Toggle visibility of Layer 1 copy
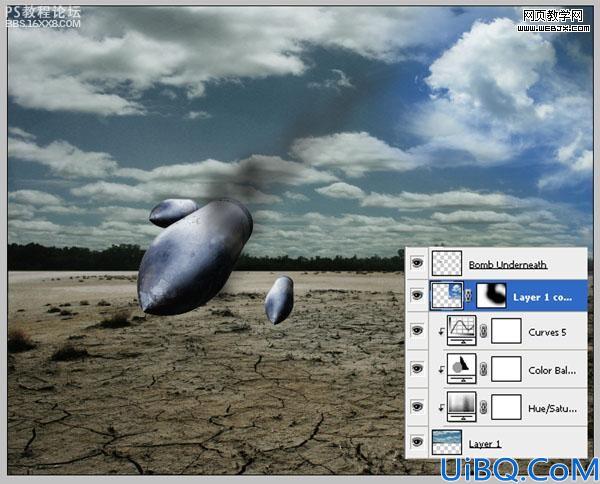Viewport: 600px width, 484px height. tap(417, 295)
